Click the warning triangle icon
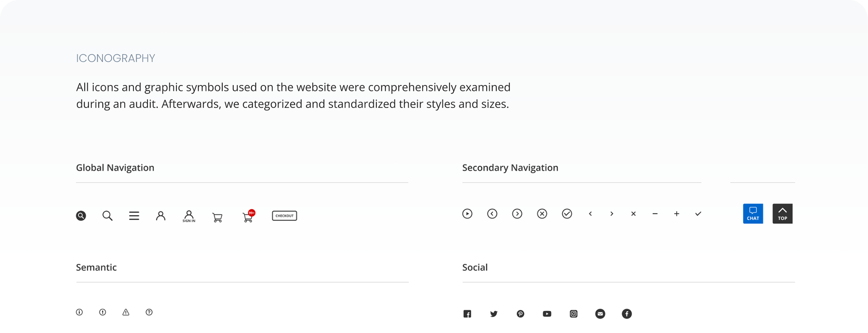 tap(126, 312)
